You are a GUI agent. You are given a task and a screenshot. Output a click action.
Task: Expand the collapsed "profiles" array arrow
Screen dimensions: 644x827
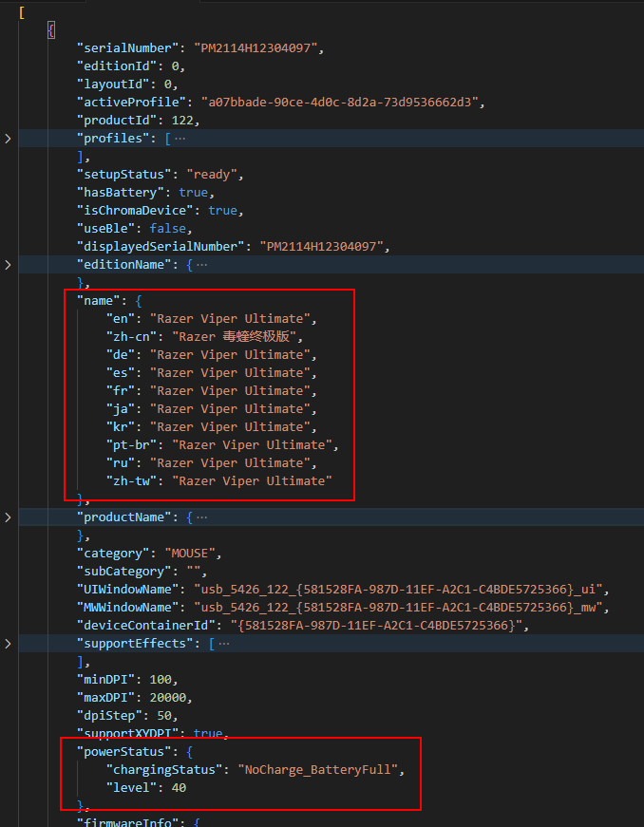click(x=8, y=139)
